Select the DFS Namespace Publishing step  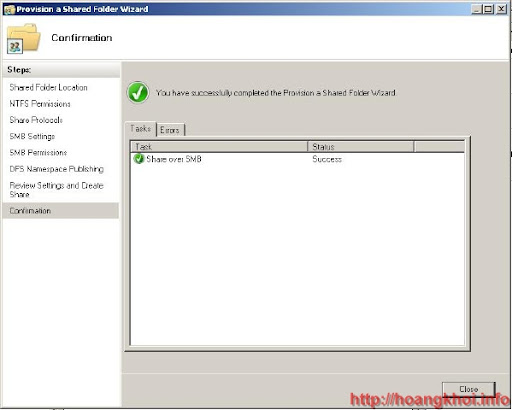[x=57, y=169]
